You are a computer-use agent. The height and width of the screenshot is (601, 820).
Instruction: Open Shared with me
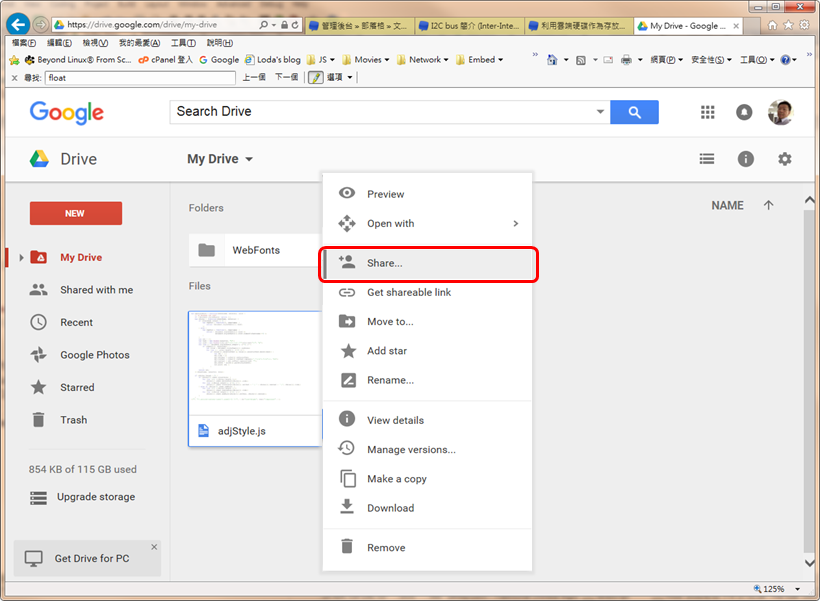click(96, 290)
